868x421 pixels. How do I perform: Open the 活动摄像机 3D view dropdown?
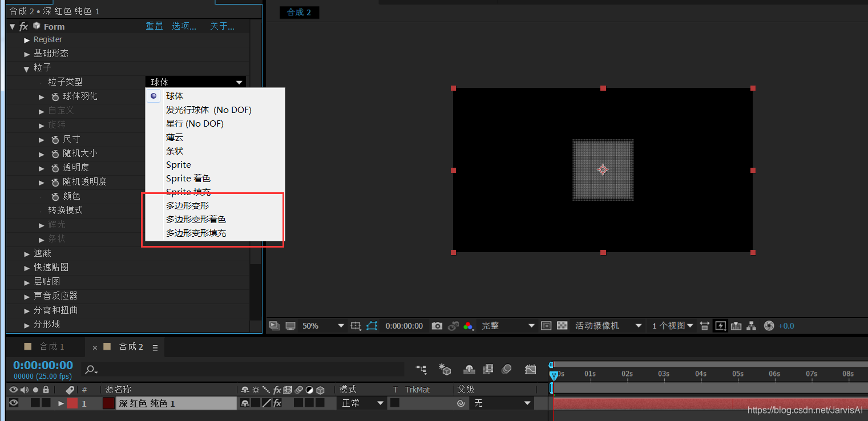point(608,326)
